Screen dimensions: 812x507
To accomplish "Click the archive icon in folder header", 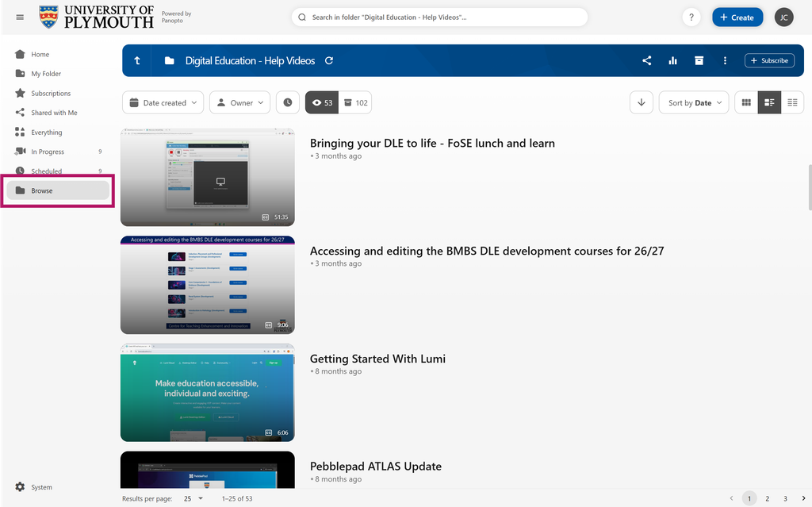I will tap(699, 60).
